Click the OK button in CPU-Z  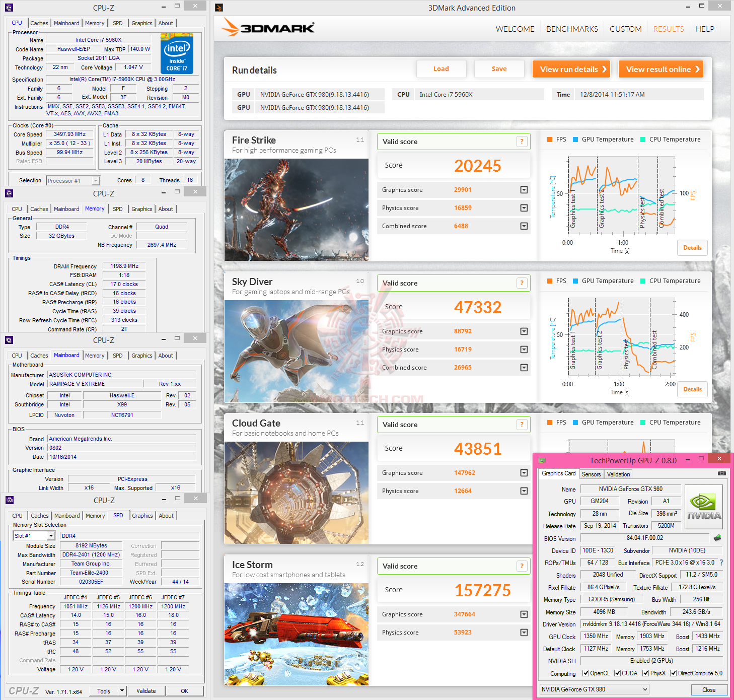point(185,691)
